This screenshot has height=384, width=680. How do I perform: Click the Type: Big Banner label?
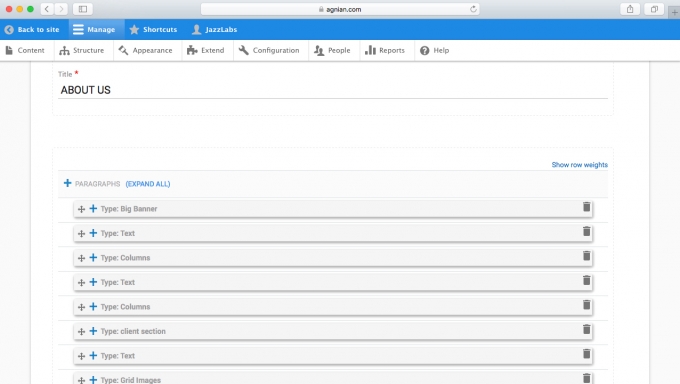[x=129, y=209]
